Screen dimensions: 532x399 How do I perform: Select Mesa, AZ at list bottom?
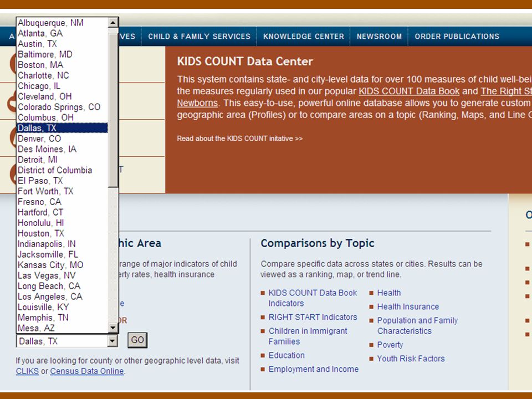tap(63, 328)
